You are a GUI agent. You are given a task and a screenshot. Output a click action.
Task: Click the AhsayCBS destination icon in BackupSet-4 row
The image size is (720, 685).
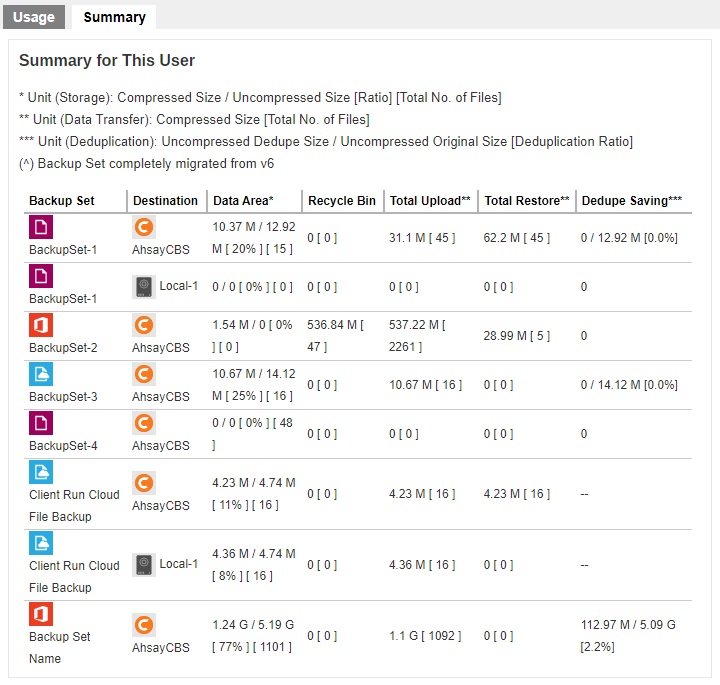(144, 423)
